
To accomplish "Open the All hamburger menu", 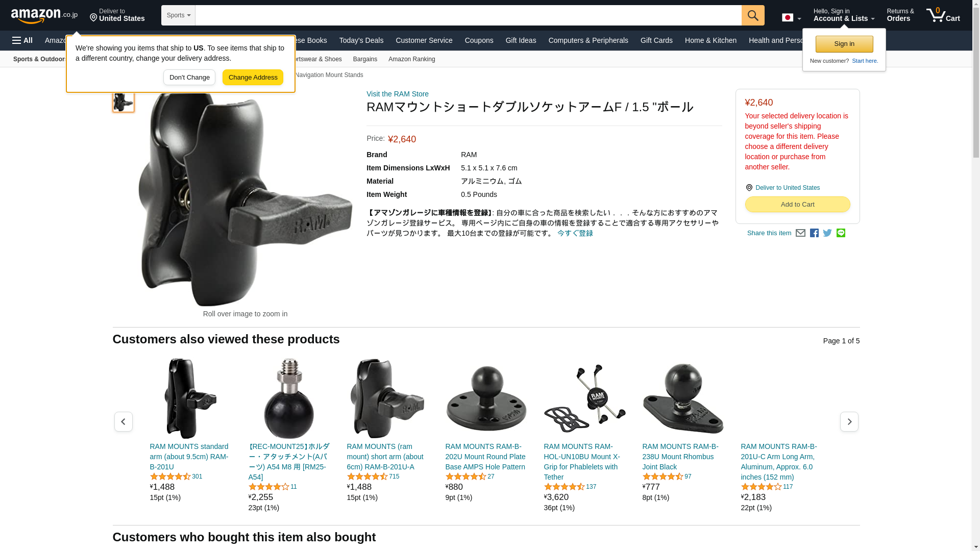I will coord(22,40).
